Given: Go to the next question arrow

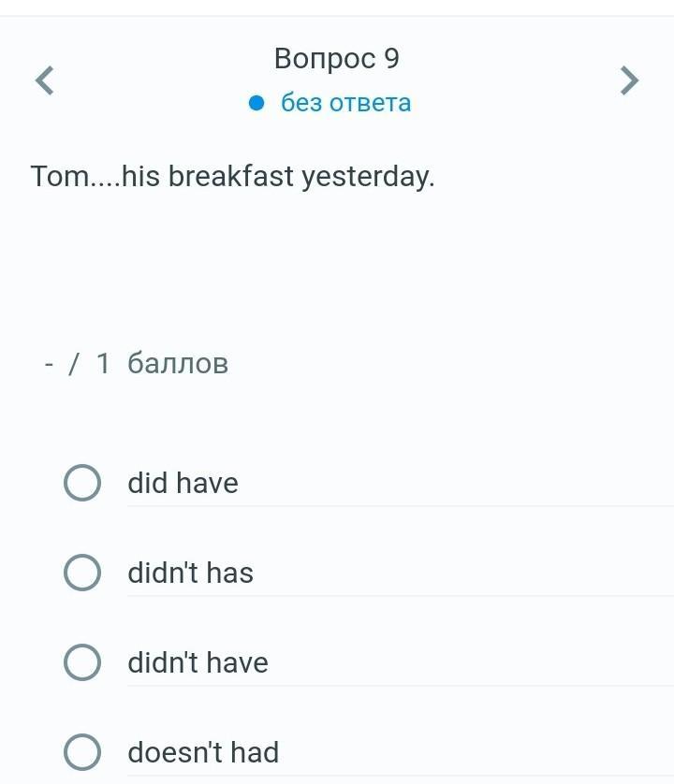Looking at the screenshot, I should tap(630, 80).
